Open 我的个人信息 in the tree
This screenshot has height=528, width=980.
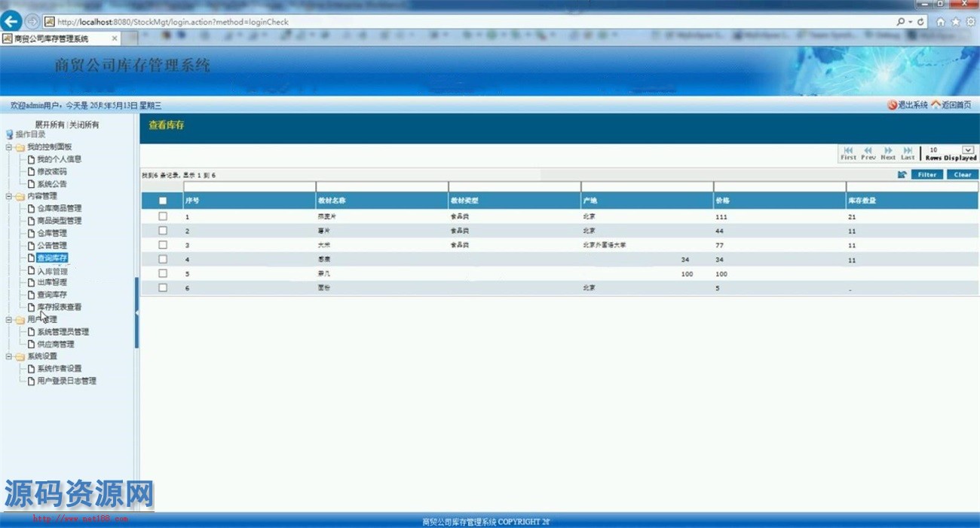tap(60, 159)
